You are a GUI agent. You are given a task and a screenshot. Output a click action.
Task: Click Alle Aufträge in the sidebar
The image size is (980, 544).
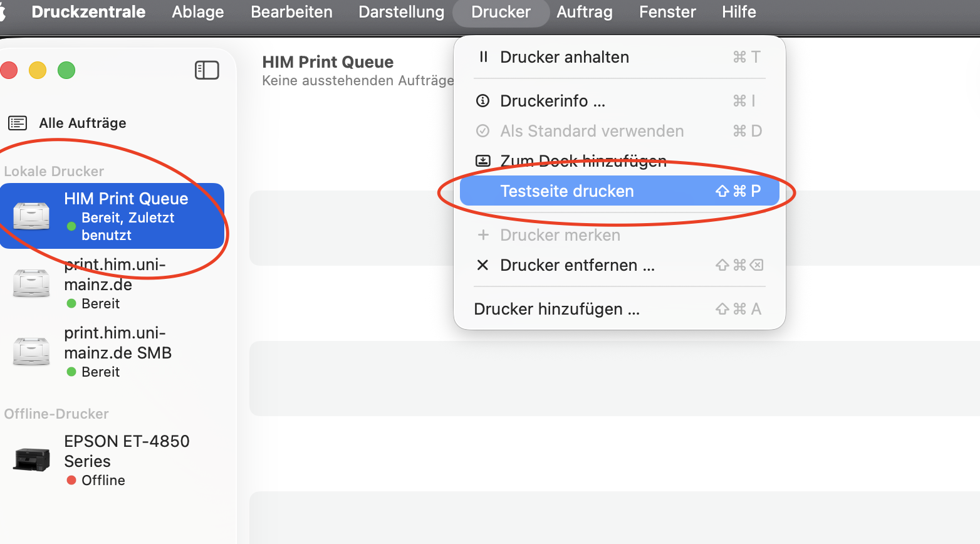click(82, 123)
